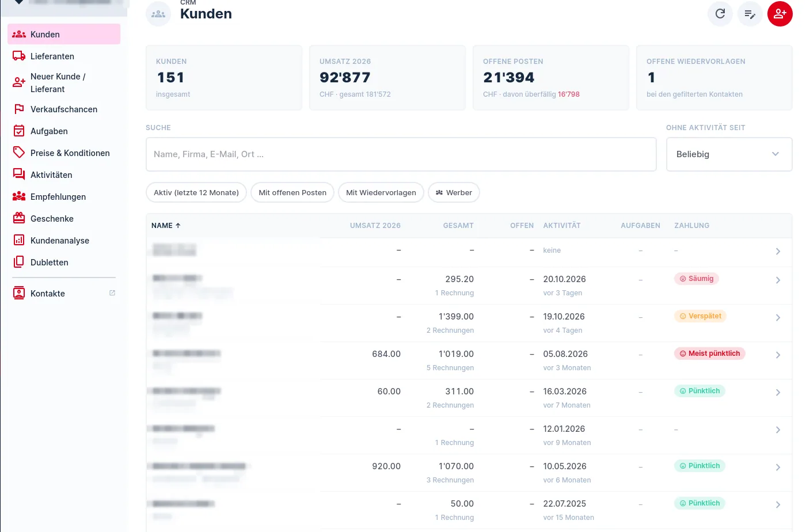Open Kundenanalyse in the sidebar

point(64,240)
